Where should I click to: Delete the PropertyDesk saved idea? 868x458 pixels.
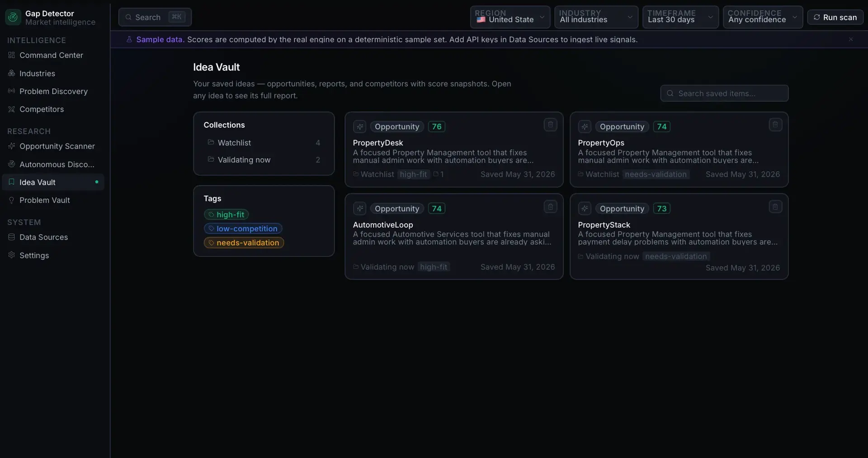click(550, 125)
